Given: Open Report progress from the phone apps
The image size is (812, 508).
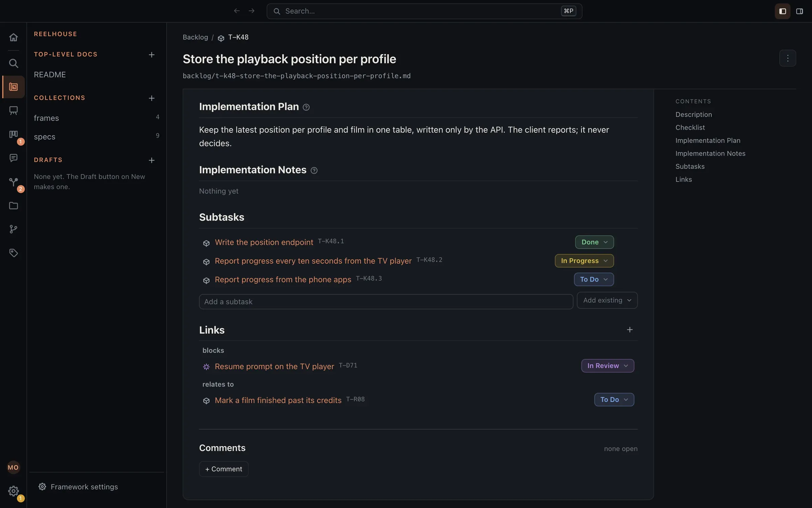Looking at the screenshot, I should pyautogui.click(x=283, y=279).
